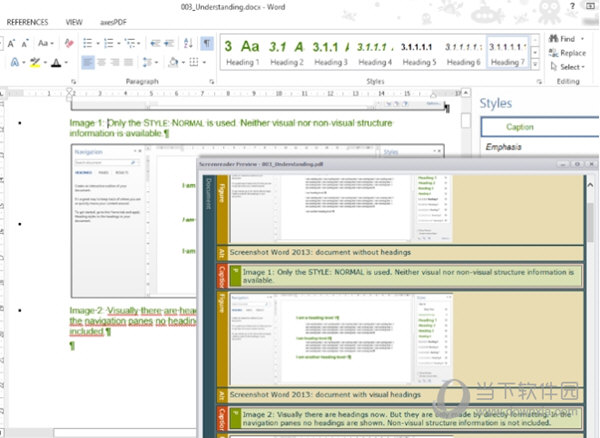
Task: Clear all formatting with eraser icon
Action: click(x=69, y=43)
